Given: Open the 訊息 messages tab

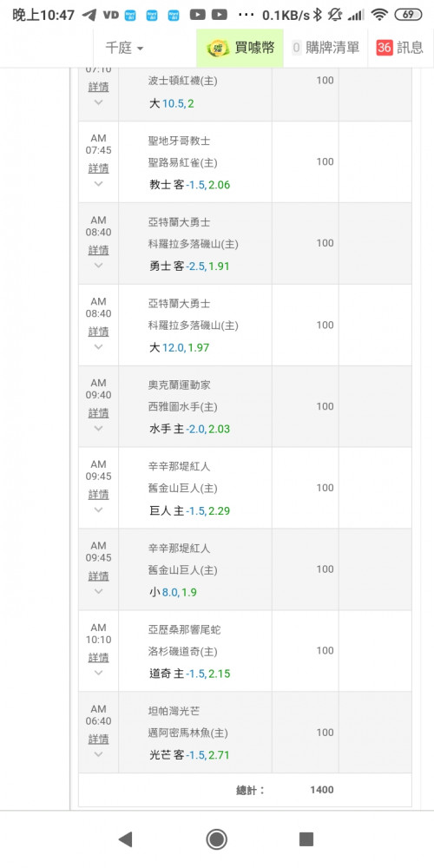Looking at the screenshot, I should pyautogui.click(x=399, y=48).
